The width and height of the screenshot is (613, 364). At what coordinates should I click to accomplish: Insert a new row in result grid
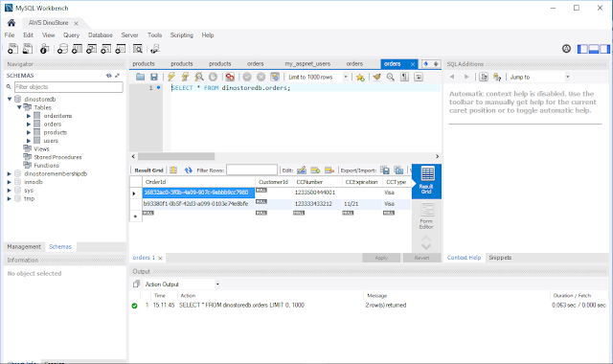coord(315,171)
